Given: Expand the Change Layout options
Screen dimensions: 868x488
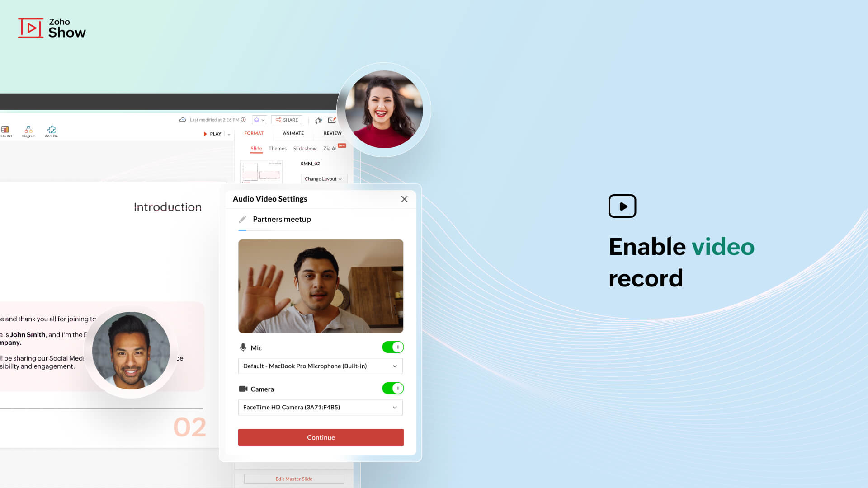Looking at the screenshot, I should click(x=322, y=179).
